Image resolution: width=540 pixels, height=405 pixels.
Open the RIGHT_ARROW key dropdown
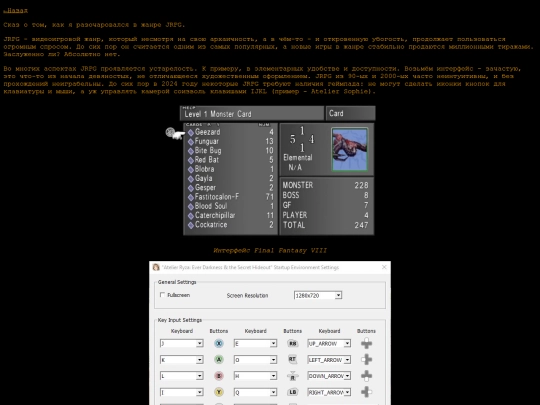tap(329, 392)
